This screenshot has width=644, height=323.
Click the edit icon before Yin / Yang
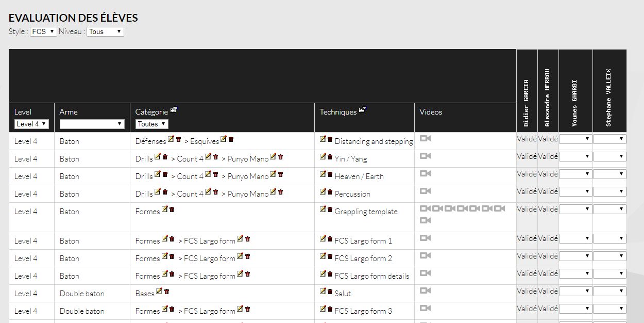[x=323, y=157]
